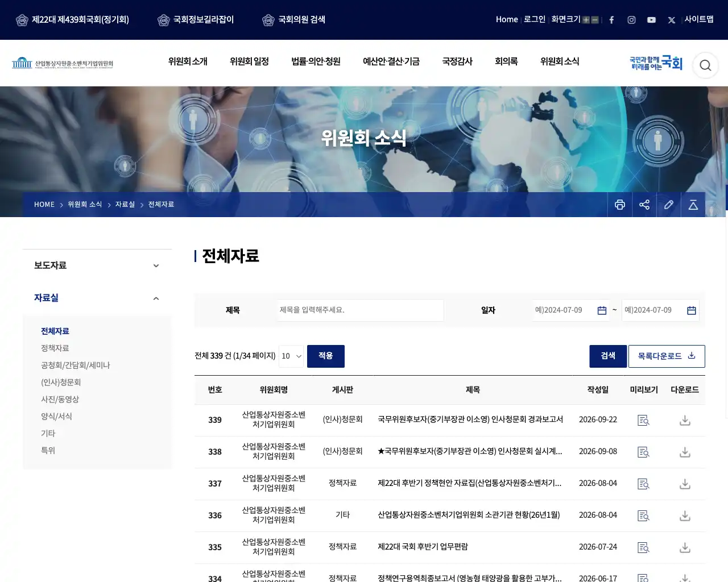Click the start date input field
Screen dimensions: 728x582
pyautogui.click(x=570, y=310)
